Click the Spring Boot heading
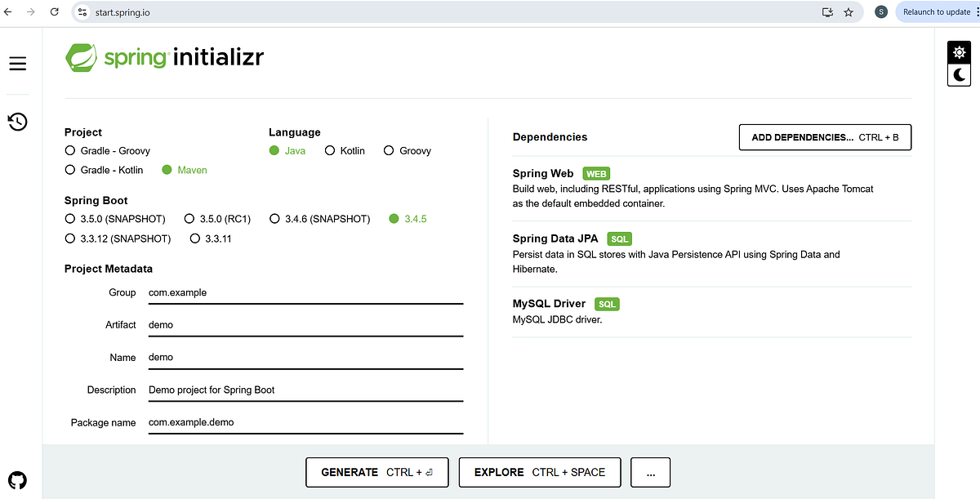This screenshot has width=980, height=499. click(96, 200)
